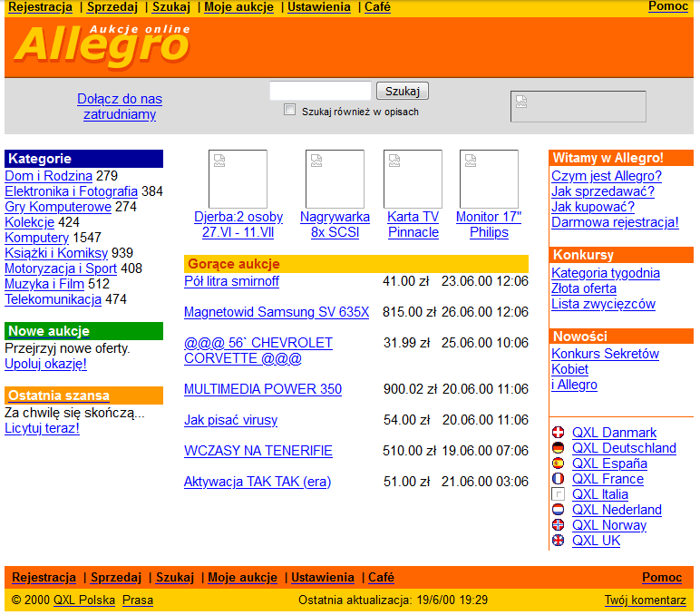Open the broken banner image beside search
Image resolution: width=700 pixels, height=615 pixels.
[578, 106]
